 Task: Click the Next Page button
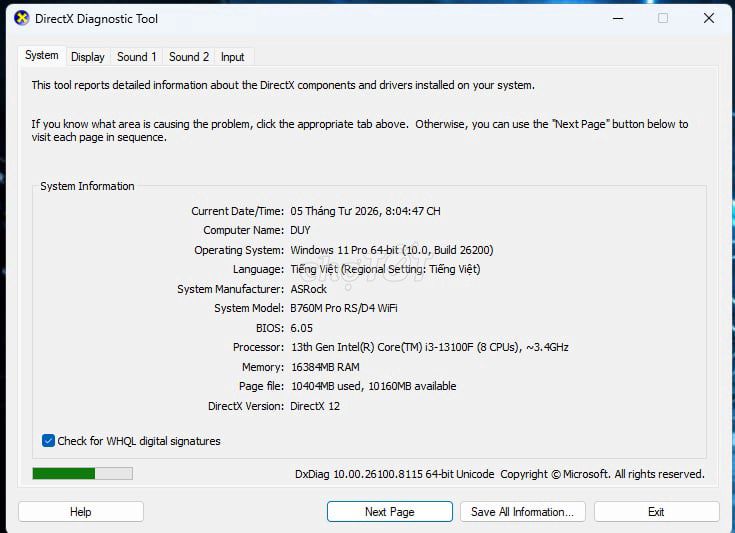[x=390, y=511]
